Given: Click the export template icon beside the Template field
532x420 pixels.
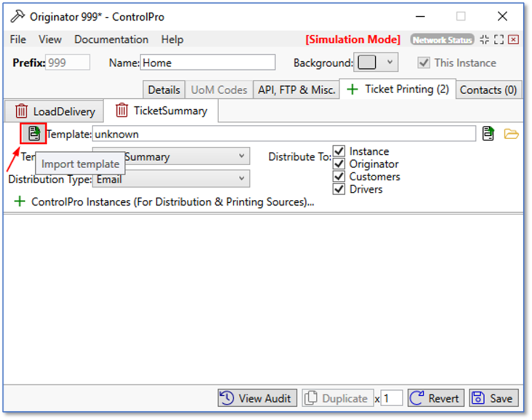Looking at the screenshot, I should pos(488,134).
